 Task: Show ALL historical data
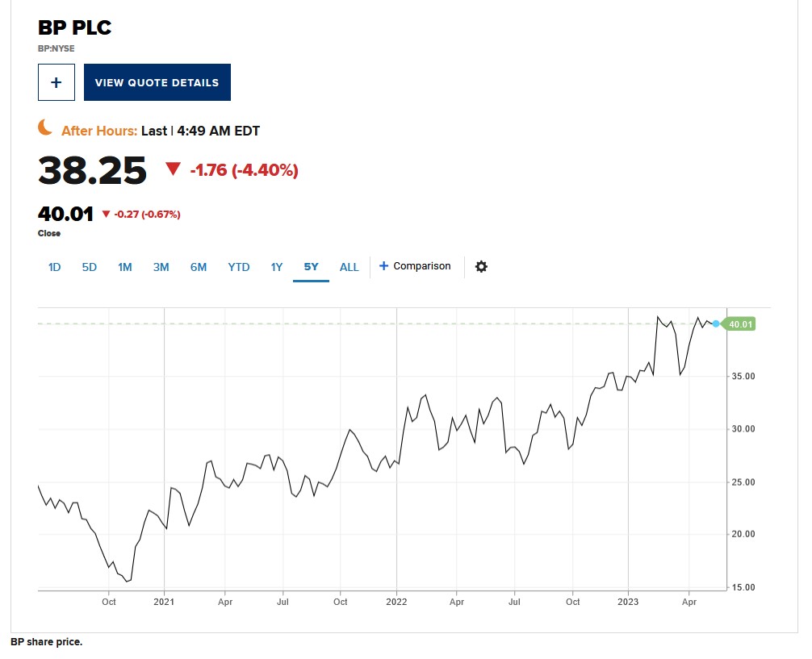pyautogui.click(x=349, y=267)
